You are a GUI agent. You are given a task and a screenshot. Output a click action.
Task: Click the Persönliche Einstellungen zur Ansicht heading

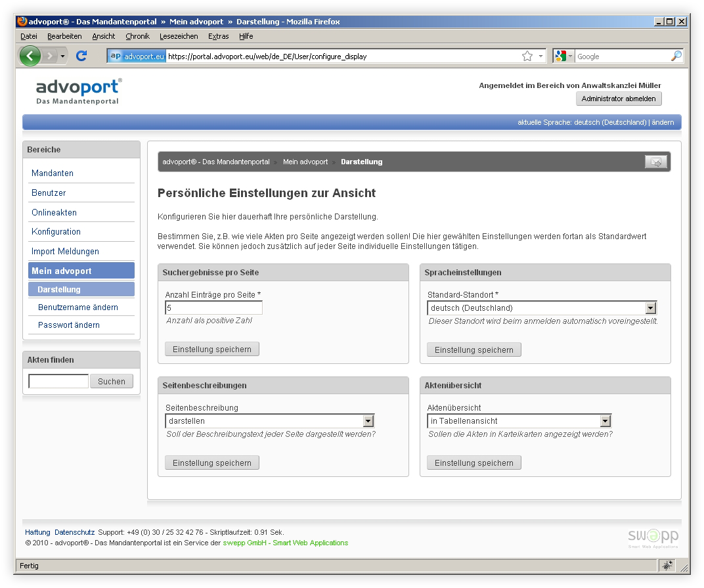tap(267, 193)
